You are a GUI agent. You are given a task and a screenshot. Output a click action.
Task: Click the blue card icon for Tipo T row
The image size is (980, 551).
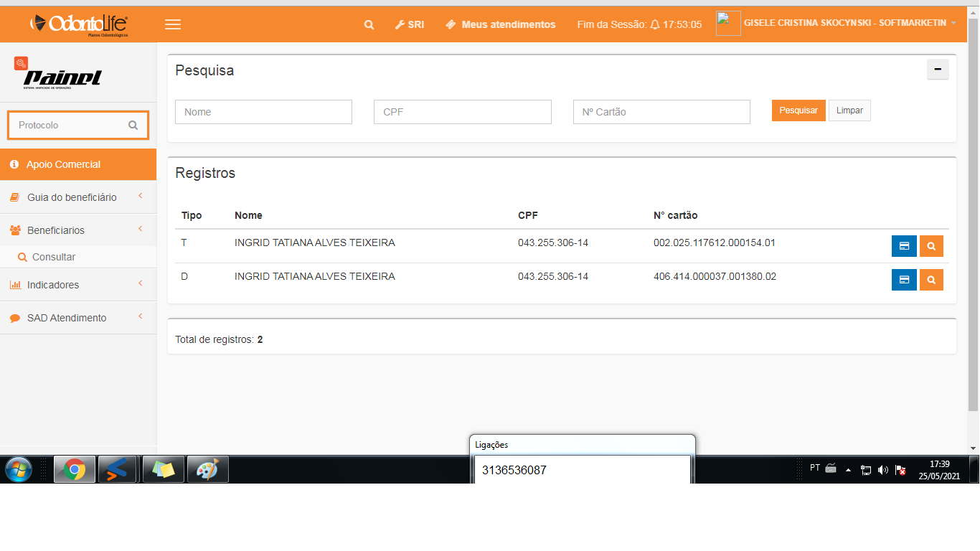(904, 246)
